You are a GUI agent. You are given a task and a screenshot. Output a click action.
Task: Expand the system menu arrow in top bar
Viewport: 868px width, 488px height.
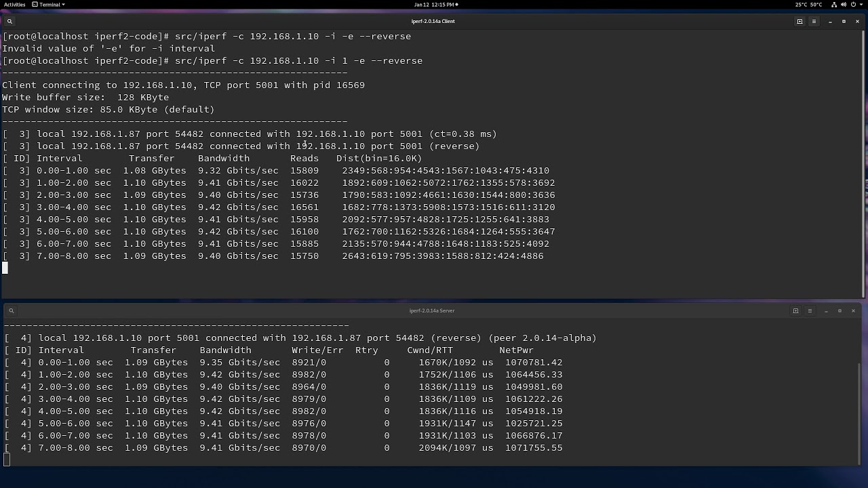pyautogui.click(x=861, y=4)
